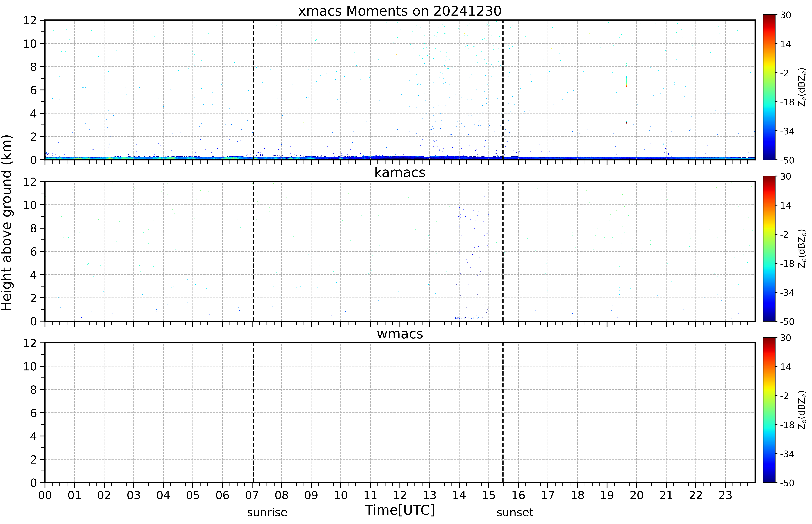This screenshot has width=812, height=524.
Task: Click the '03' hour tick label
Action: click(x=134, y=495)
